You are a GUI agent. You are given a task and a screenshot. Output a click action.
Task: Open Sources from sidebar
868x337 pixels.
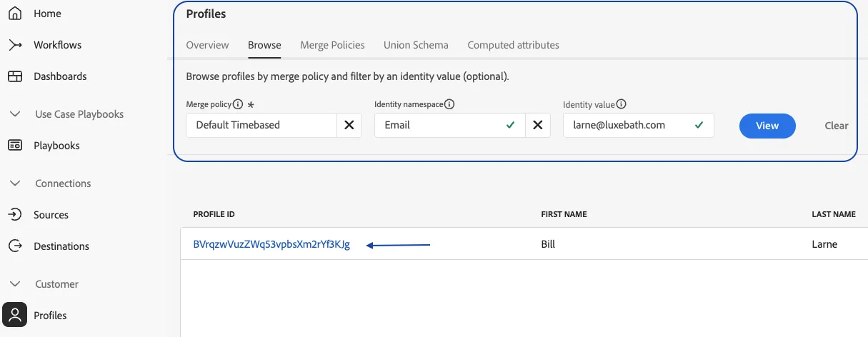pos(51,215)
